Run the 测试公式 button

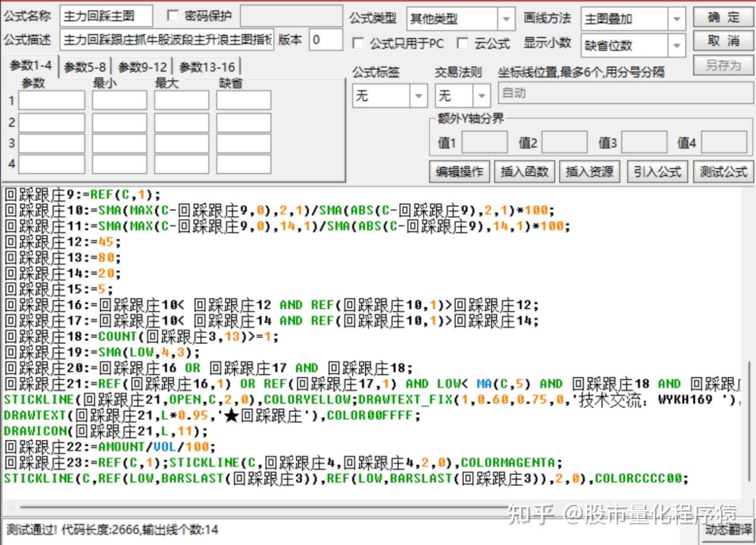(x=723, y=172)
